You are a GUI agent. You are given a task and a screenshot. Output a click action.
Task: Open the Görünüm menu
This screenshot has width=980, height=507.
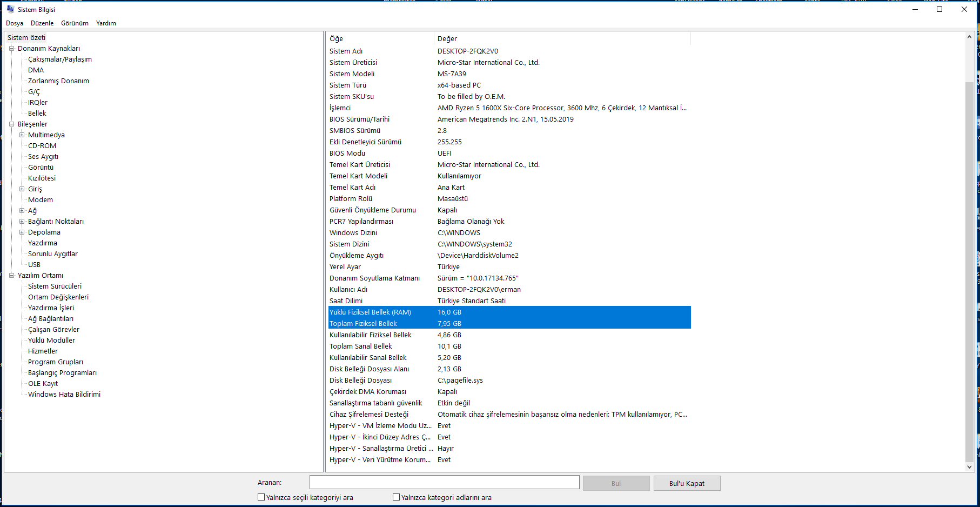75,23
